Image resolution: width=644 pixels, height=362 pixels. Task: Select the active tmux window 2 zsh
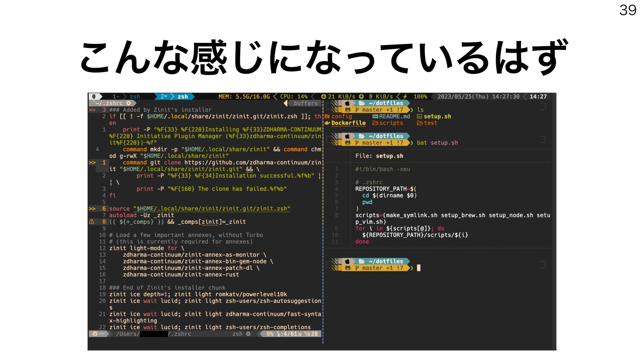tap(182, 97)
